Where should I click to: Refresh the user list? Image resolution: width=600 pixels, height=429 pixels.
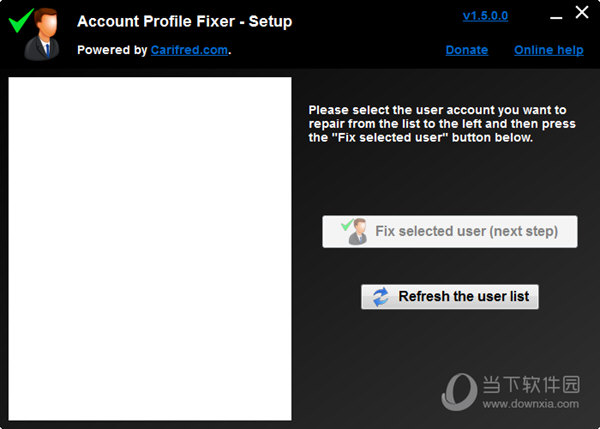450,297
